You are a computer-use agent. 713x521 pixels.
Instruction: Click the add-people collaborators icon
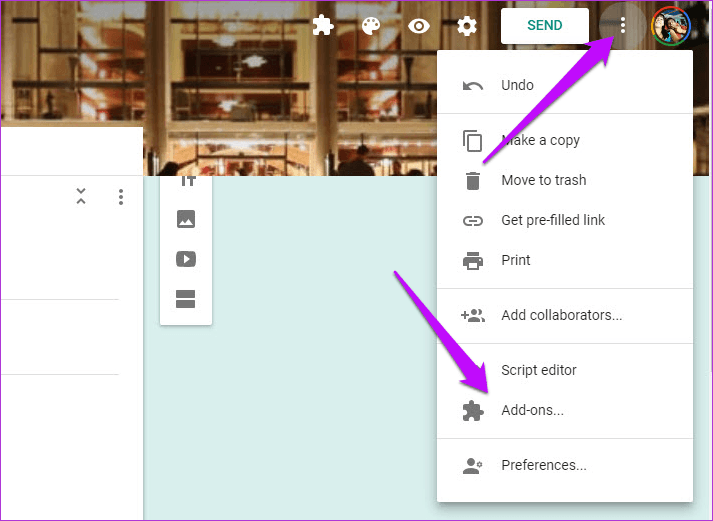click(472, 316)
